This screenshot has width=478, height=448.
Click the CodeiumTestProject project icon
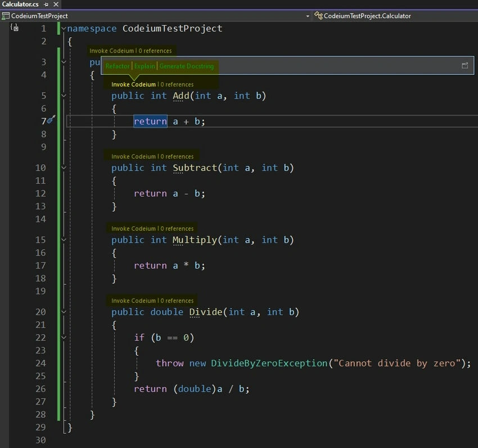tap(6, 16)
